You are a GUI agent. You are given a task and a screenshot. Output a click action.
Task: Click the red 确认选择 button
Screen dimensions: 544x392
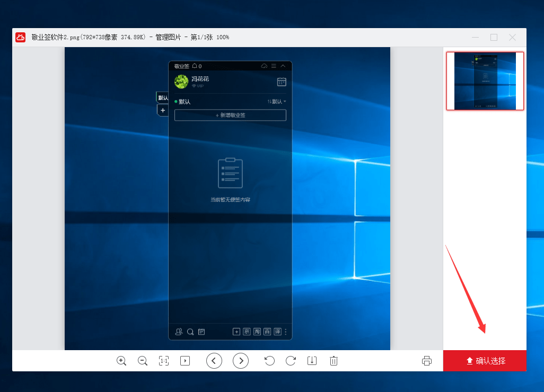[x=485, y=361]
